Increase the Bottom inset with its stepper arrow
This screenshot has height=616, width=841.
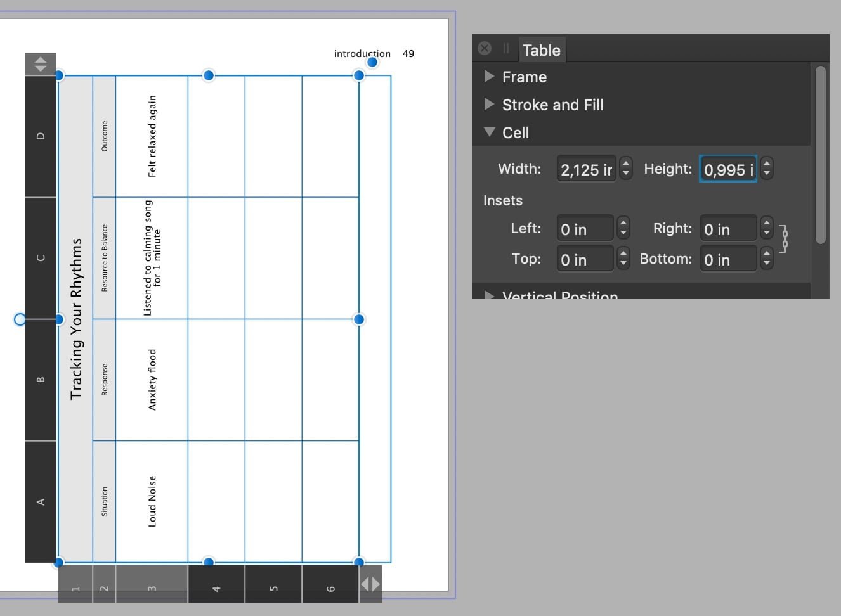tap(766, 254)
